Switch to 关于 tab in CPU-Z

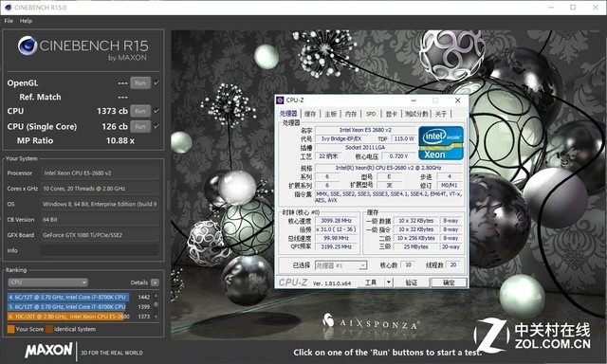point(441,114)
